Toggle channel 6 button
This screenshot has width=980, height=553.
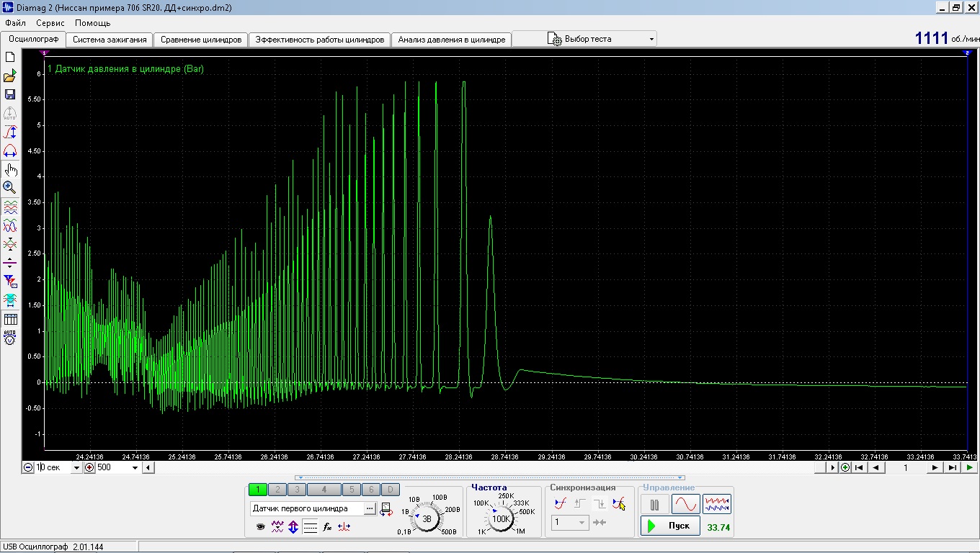pos(370,490)
